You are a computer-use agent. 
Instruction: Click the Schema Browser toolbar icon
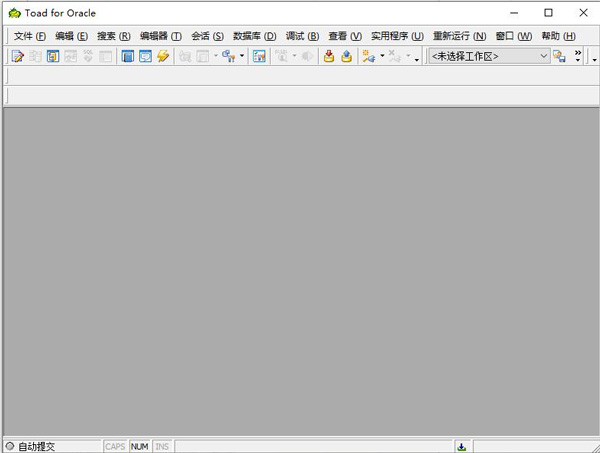pyautogui.click(x=53, y=57)
